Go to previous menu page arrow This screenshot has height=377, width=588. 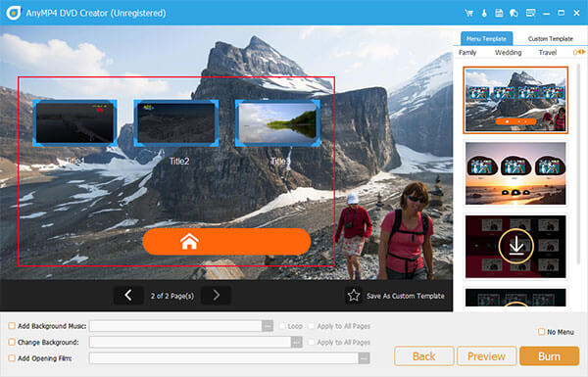click(128, 296)
